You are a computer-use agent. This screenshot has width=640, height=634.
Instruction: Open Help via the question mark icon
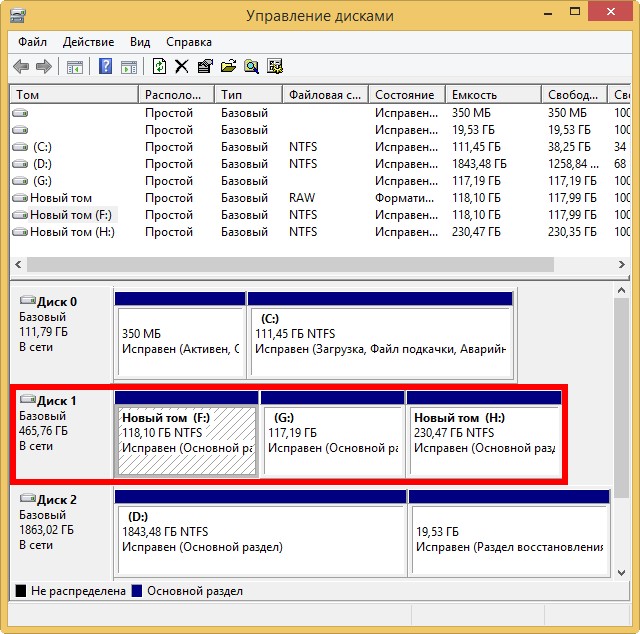tap(106, 66)
